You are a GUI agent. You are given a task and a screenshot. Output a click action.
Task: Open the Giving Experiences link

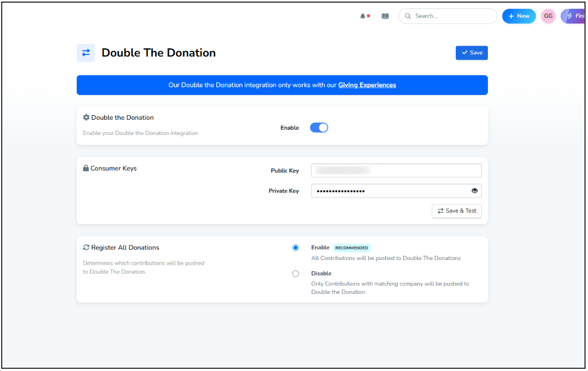pos(367,85)
